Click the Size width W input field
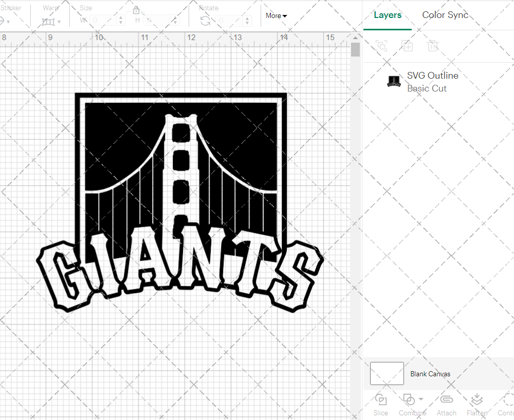Viewport: 514px width, 420px height. (104, 21)
